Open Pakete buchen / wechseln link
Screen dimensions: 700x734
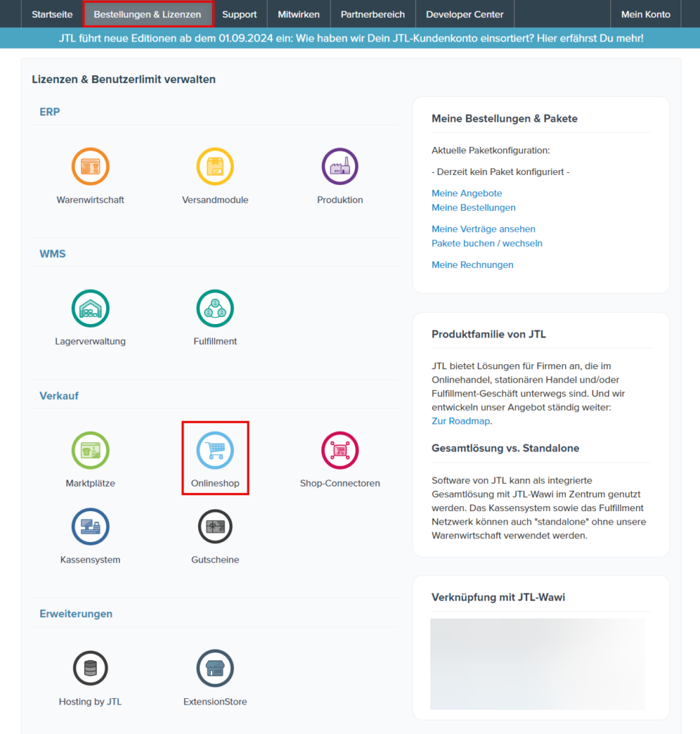pos(487,244)
